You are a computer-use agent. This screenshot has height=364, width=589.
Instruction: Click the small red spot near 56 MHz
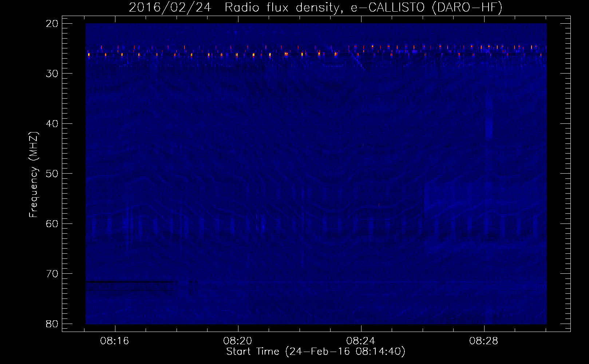click(379, 205)
